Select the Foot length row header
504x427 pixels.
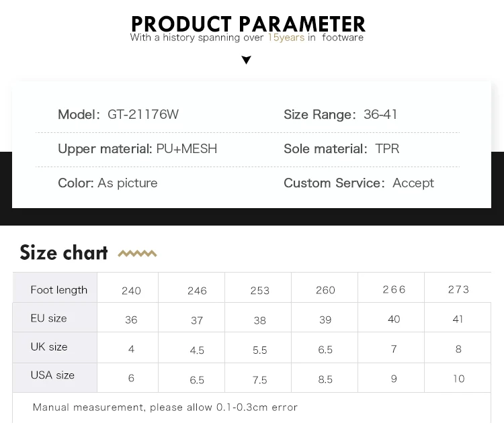tap(58, 290)
